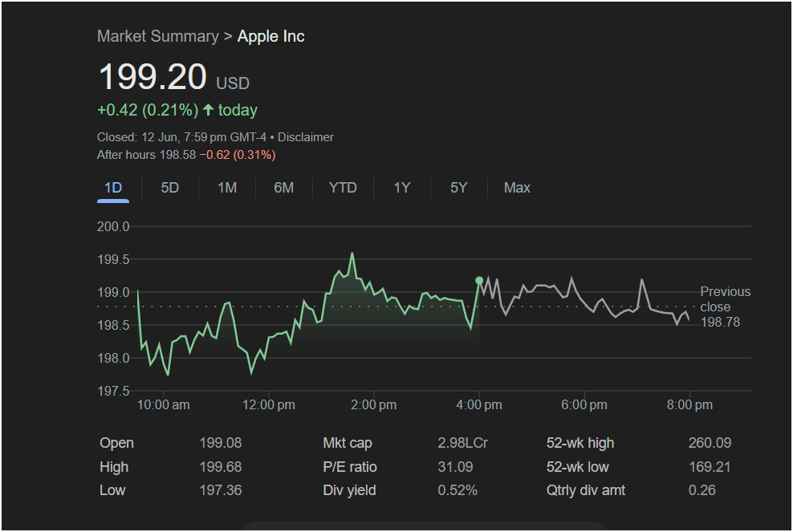Click the 199.20 current price
This screenshot has height=532, width=793.
152,77
